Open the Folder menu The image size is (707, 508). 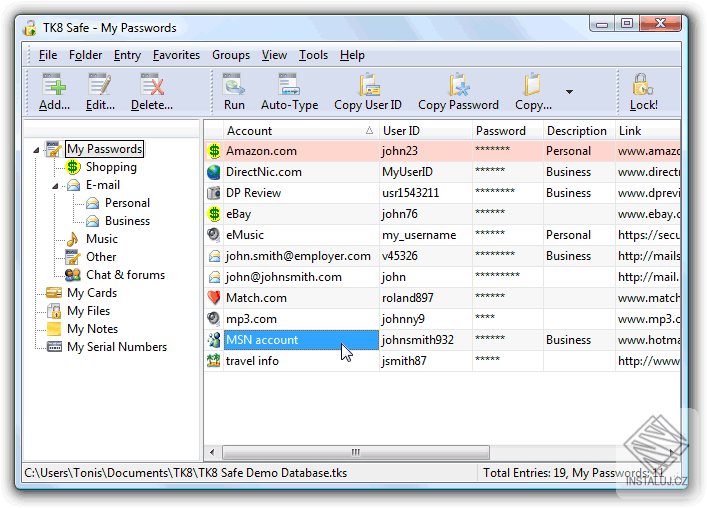85,55
